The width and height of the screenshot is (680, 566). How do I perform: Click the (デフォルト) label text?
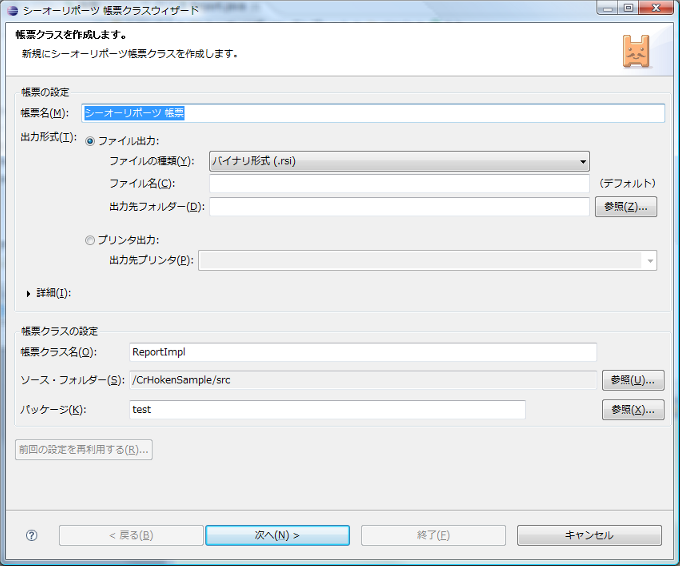click(x=628, y=183)
